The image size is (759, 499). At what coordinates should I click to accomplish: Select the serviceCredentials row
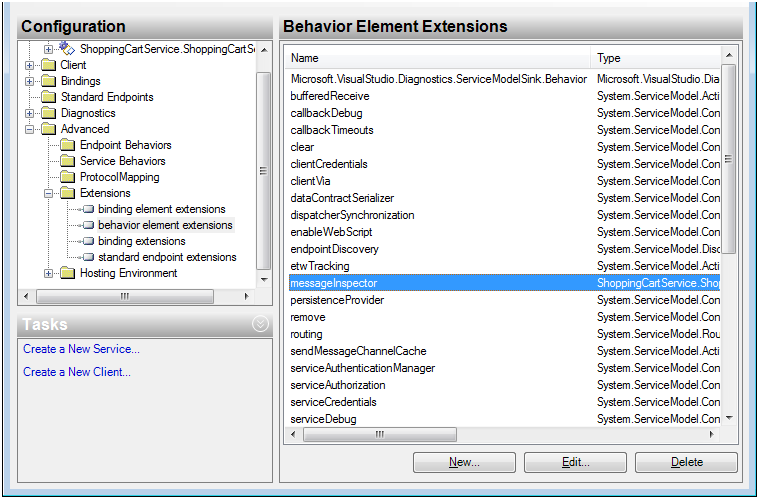point(504,402)
